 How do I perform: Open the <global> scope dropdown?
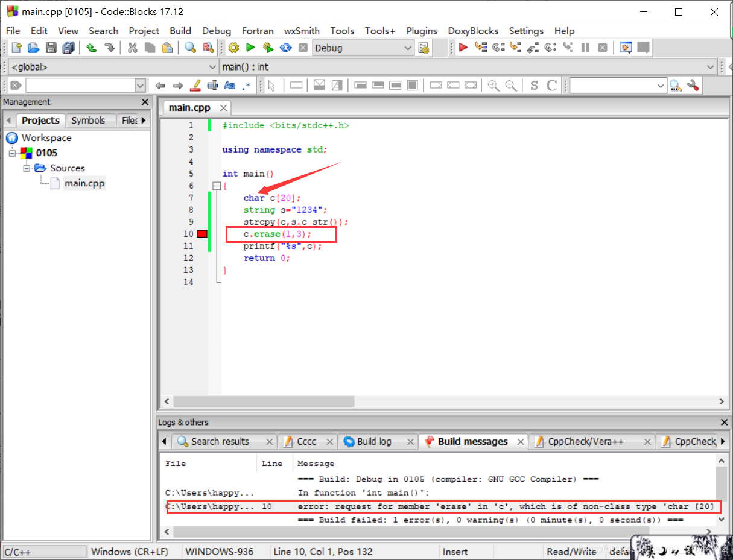(x=212, y=67)
